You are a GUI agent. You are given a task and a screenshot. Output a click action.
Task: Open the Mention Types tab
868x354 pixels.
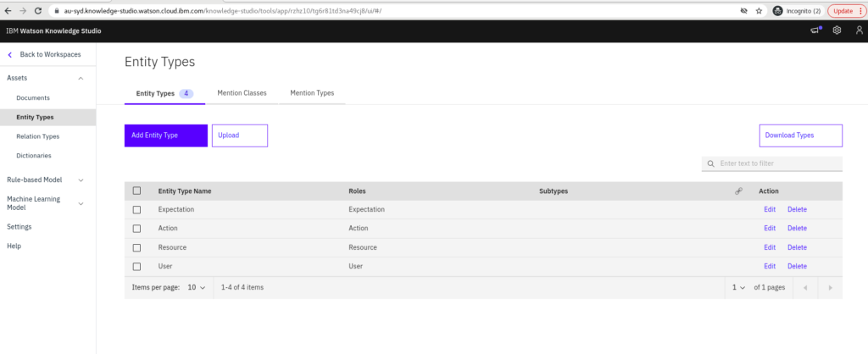312,93
